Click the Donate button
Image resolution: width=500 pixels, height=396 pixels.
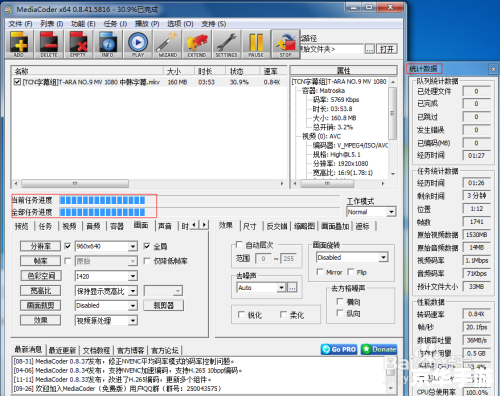pyautogui.click(x=379, y=349)
